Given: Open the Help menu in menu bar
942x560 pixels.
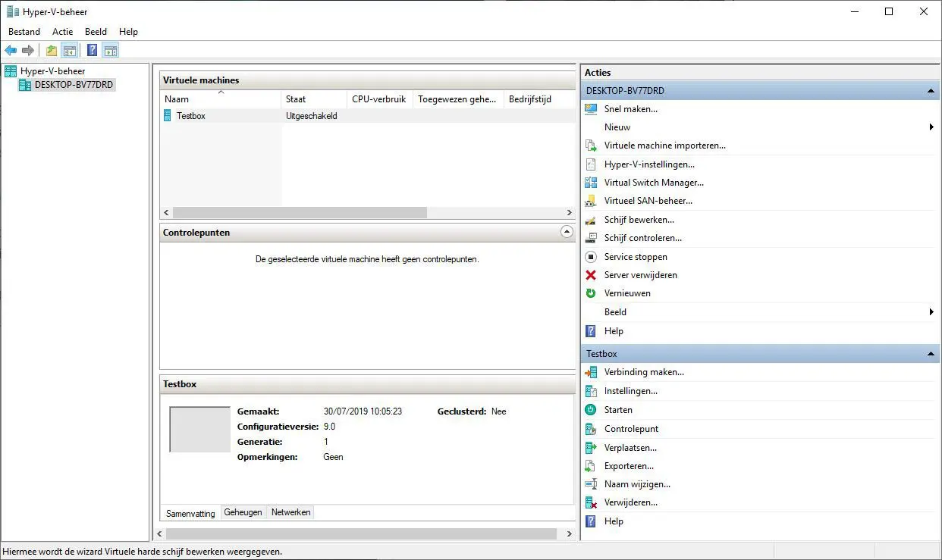Looking at the screenshot, I should 129,32.
